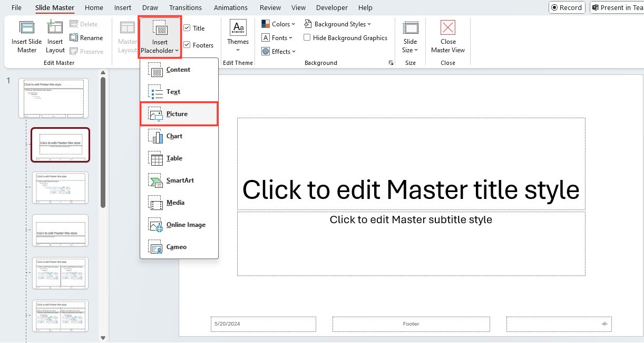Click the Footer placeholder on slide
Screen dimensions: 644x343
coord(411,324)
